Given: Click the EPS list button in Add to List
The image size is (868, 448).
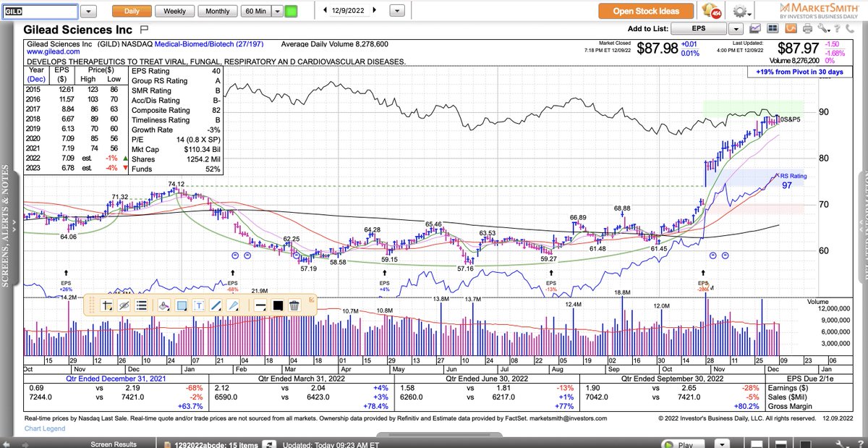Looking at the screenshot, I should coord(699,29).
